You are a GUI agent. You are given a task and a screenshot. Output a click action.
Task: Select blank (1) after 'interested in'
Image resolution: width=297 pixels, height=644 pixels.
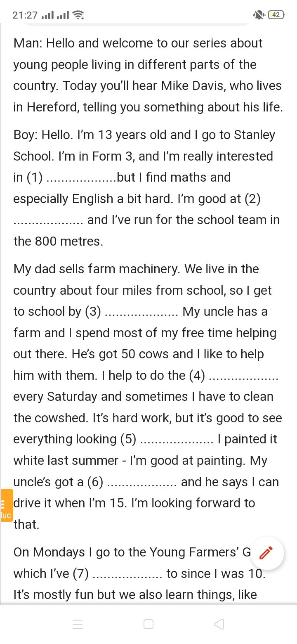[x=82, y=178]
